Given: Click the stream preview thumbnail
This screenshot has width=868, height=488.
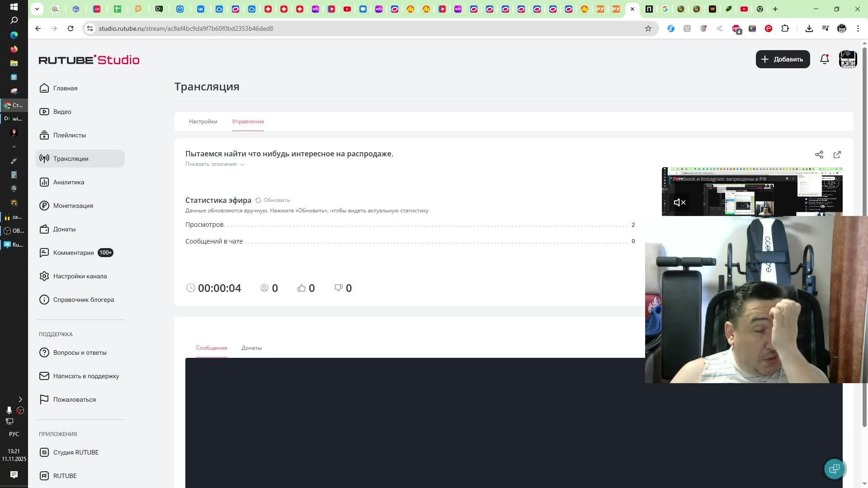Looking at the screenshot, I should (751, 192).
